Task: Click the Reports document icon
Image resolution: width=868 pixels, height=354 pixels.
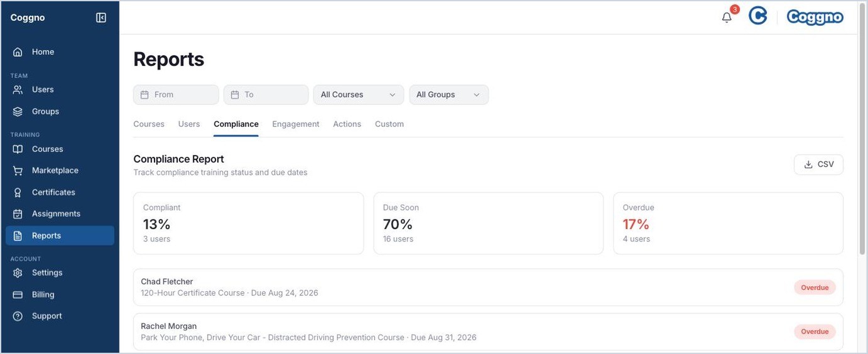Action: [x=18, y=236]
